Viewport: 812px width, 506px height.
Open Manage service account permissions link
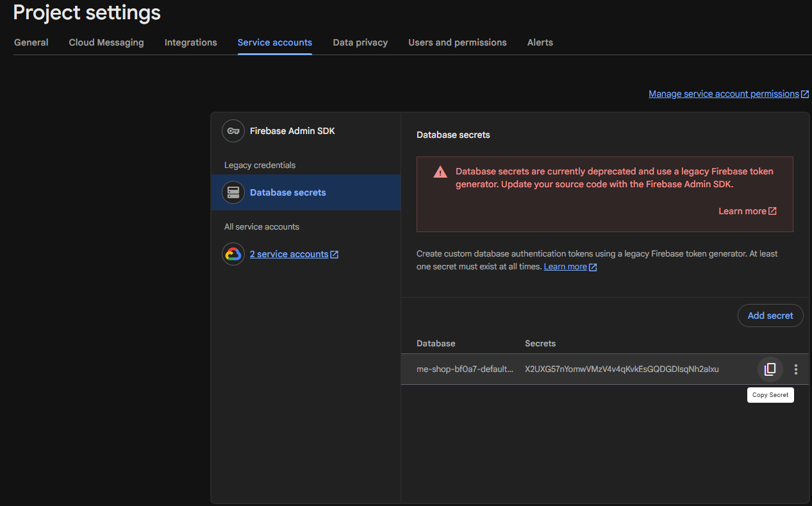[x=724, y=94]
